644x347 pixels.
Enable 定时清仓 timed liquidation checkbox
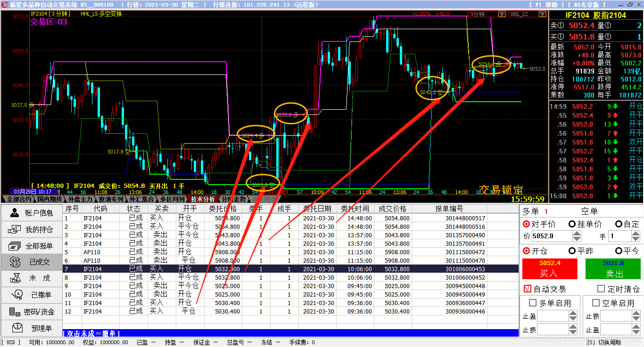[601, 289]
